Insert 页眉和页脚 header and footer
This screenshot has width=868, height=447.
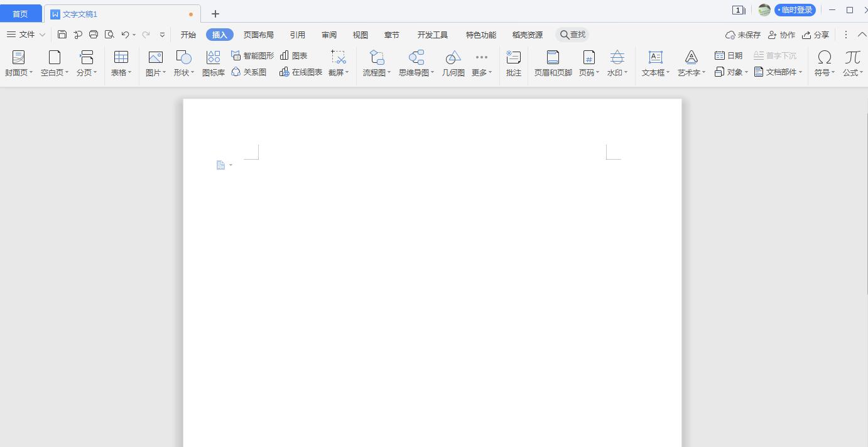[552, 63]
